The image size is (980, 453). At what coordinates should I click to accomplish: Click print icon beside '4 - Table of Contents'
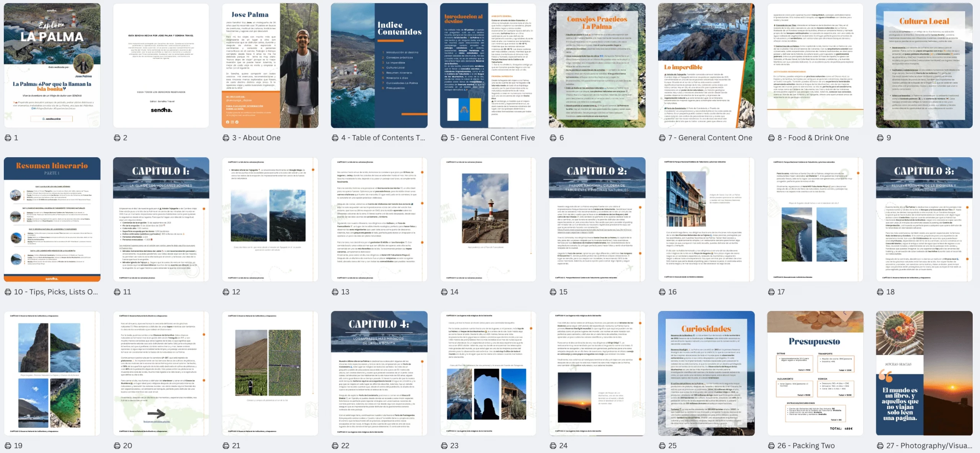click(335, 138)
